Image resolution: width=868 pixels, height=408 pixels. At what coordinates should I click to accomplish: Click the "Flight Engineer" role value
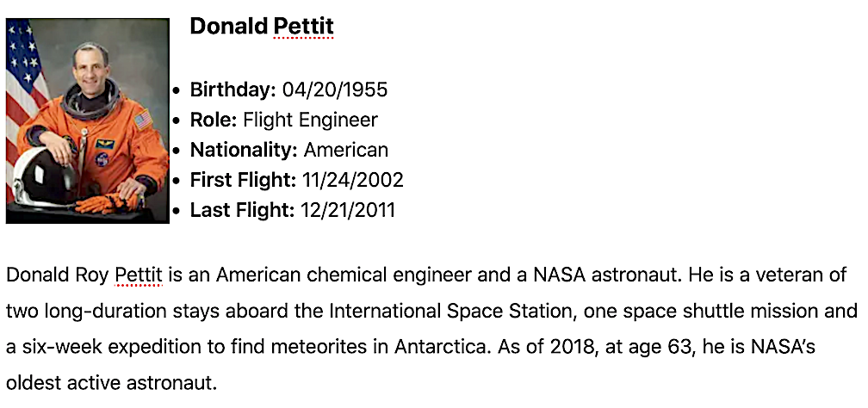(x=310, y=120)
